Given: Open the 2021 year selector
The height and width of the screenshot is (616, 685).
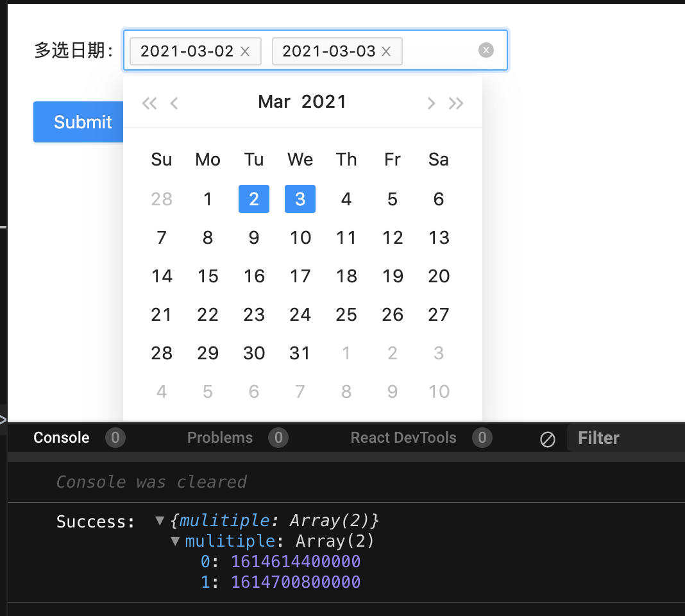Looking at the screenshot, I should 324,101.
